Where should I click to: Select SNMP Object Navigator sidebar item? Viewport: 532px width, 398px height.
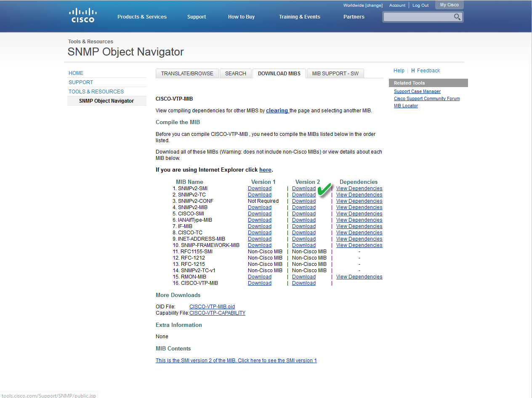click(106, 101)
